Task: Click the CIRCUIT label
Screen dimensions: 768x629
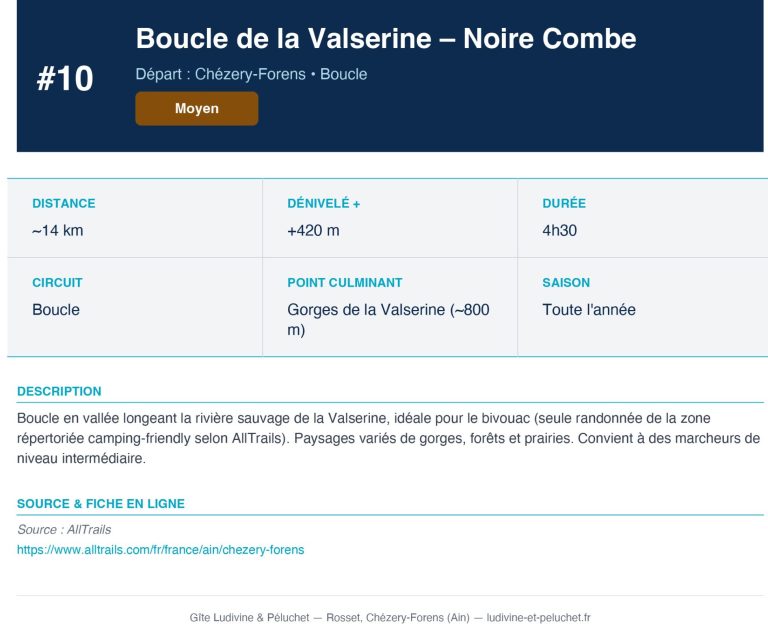Action: (57, 283)
